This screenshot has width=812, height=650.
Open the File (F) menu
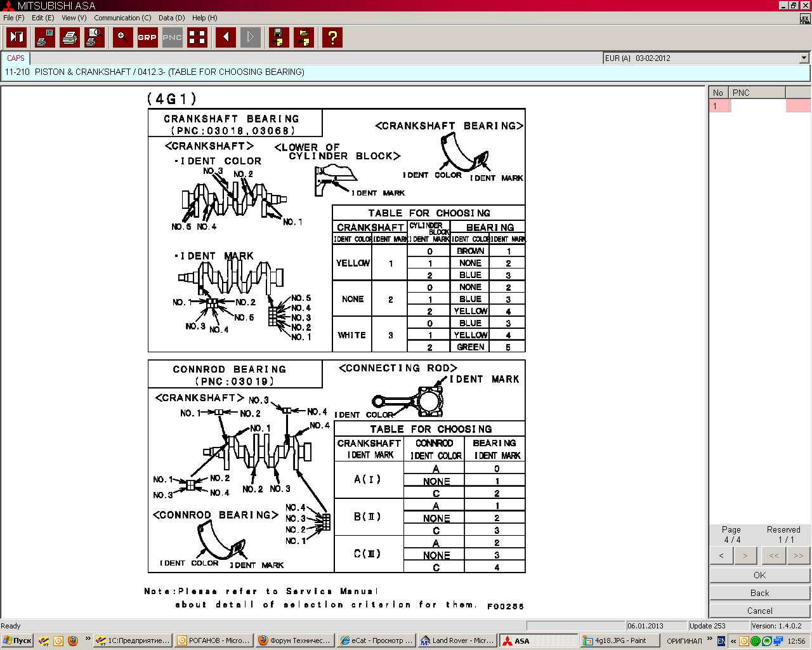coord(13,18)
